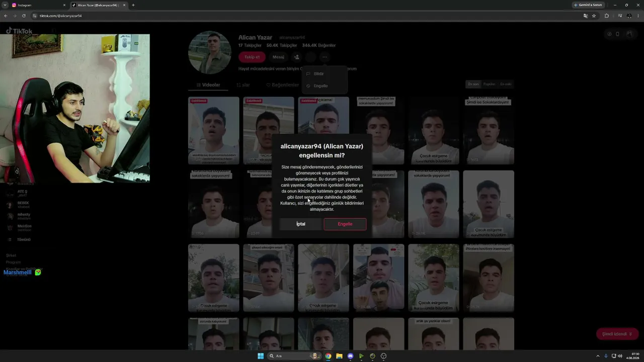Click the microphone icon in the system tray
644x362 pixels.
point(606,356)
